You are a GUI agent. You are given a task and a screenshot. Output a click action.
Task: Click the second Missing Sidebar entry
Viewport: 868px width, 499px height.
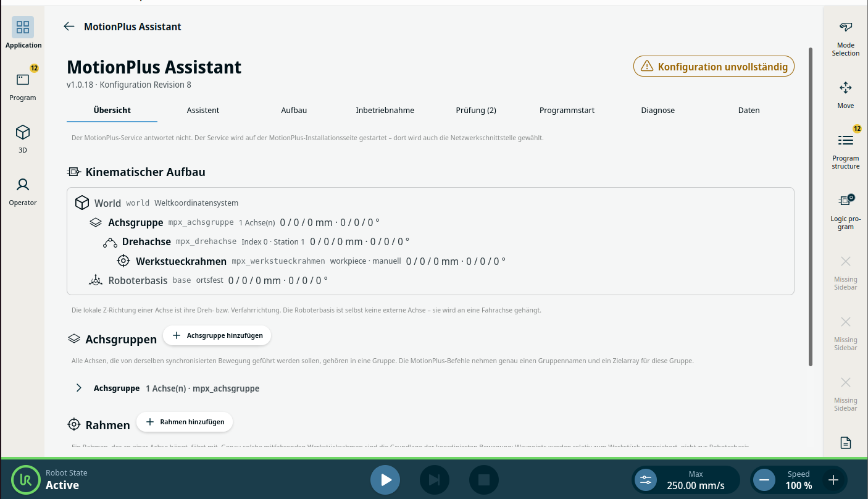(846, 333)
